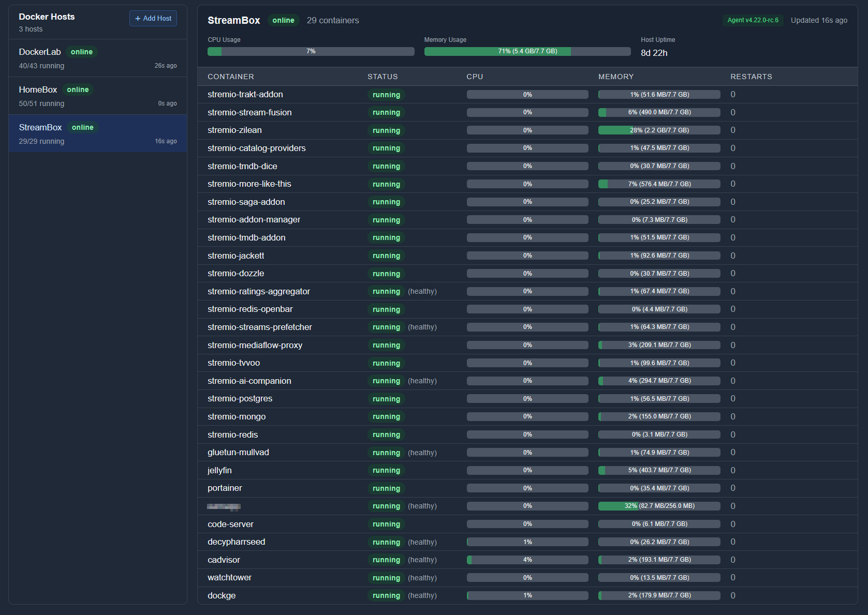Viewport: 868px width, 615px height.
Task: Select the DockerLab host
Action: [x=97, y=58]
